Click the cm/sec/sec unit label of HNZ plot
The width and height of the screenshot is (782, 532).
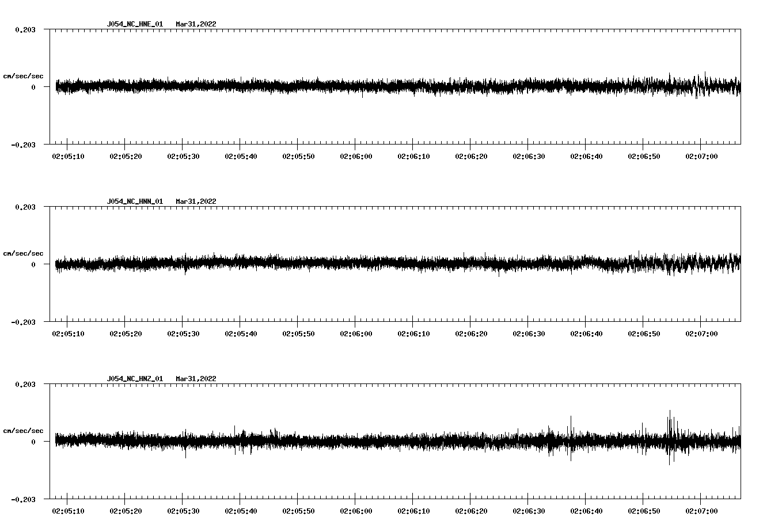23,431
